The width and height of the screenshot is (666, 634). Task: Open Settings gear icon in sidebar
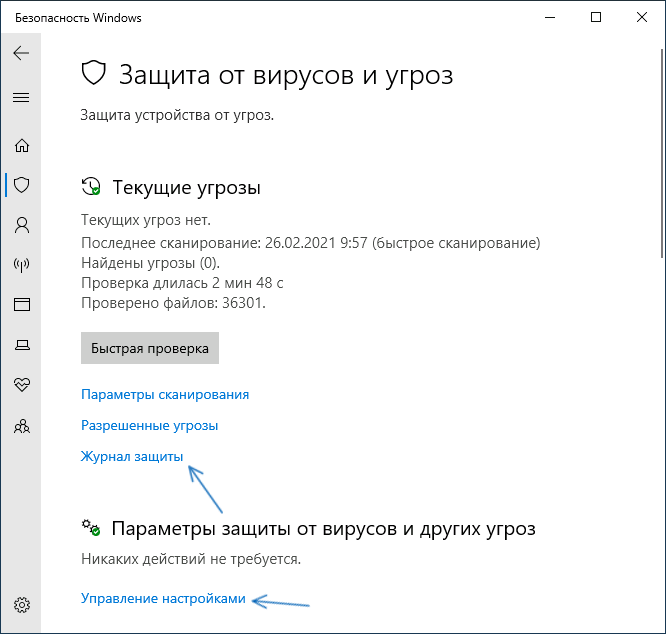coord(22,605)
